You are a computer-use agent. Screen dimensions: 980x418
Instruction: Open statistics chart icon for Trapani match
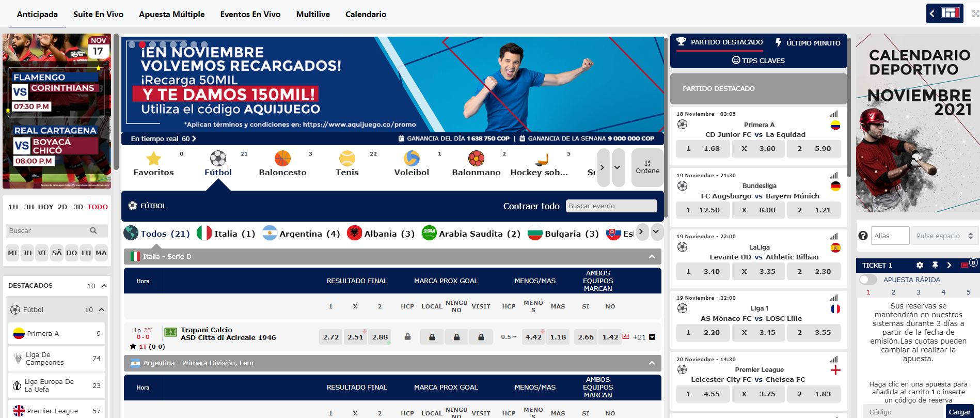[x=626, y=336]
